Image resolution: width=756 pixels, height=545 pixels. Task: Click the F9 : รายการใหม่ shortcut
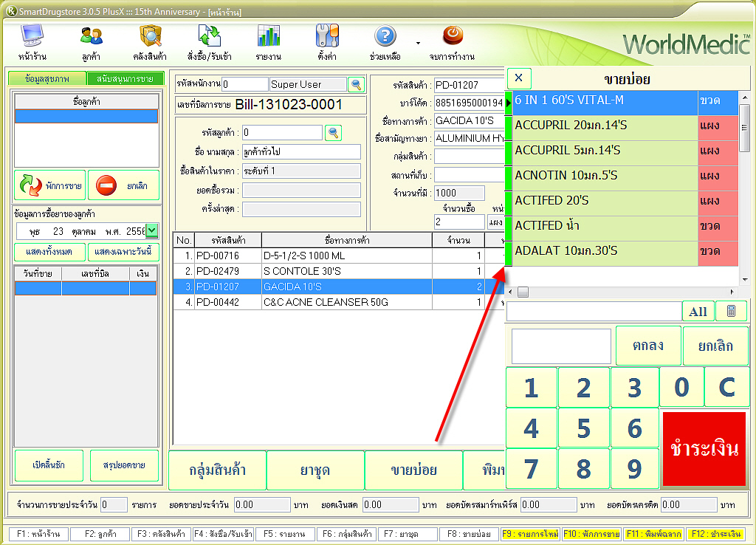[x=530, y=534]
